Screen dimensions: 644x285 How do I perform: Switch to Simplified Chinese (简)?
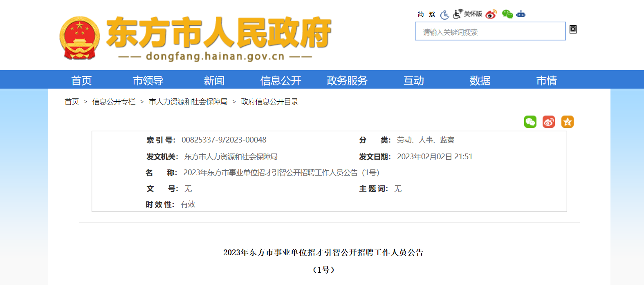coord(421,14)
